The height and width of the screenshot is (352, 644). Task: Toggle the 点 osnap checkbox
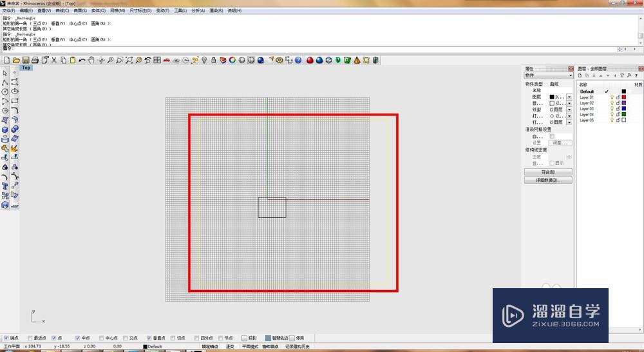point(54,338)
